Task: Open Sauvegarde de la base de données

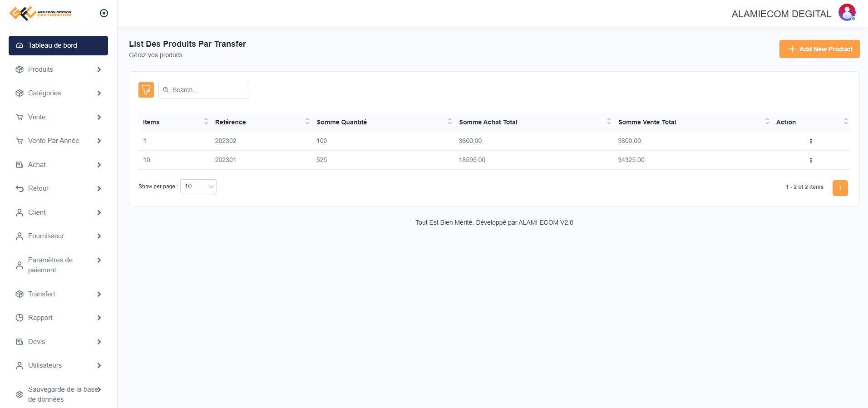Action: click(58, 394)
